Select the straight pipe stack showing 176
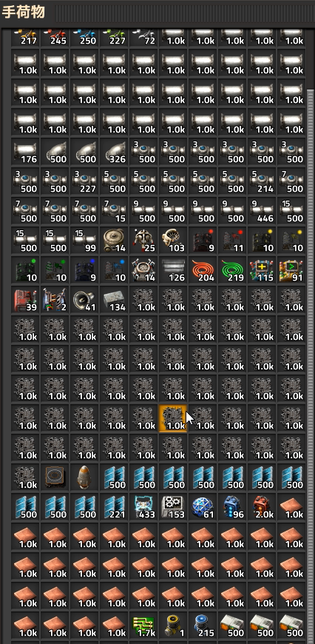The width and height of the screenshot is (315, 644). (x=25, y=152)
